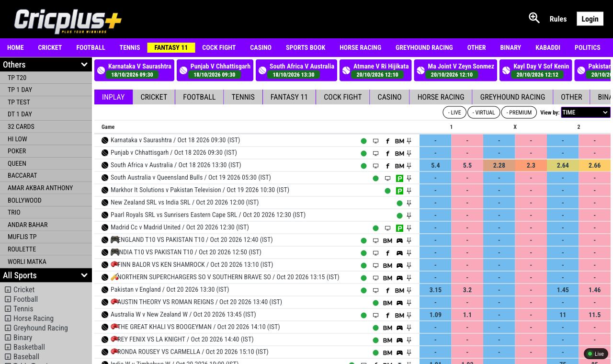Click green P premium icon for South Australia v Queensland Bulls
This screenshot has width=613, height=364.
coord(399,179)
